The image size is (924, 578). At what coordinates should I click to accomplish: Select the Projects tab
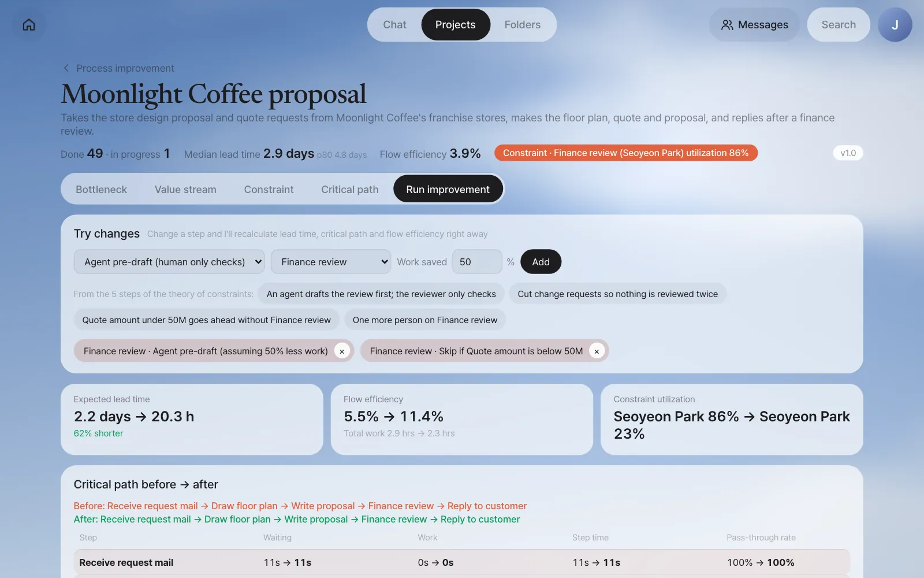click(456, 25)
